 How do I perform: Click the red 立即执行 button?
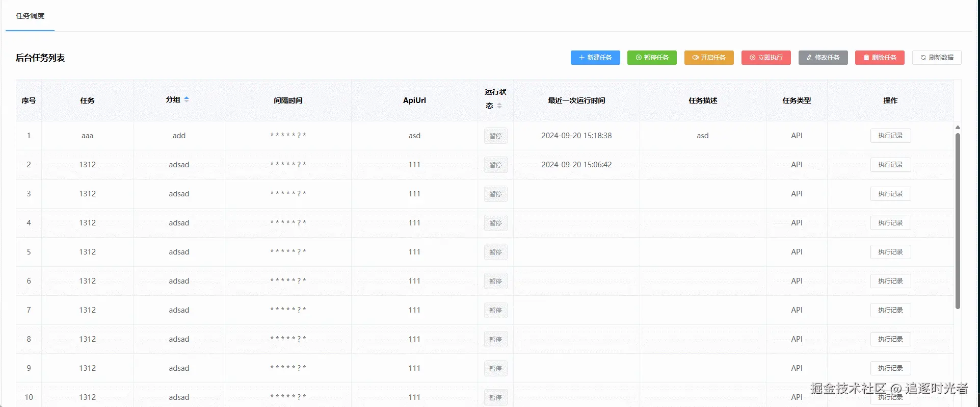tap(766, 58)
